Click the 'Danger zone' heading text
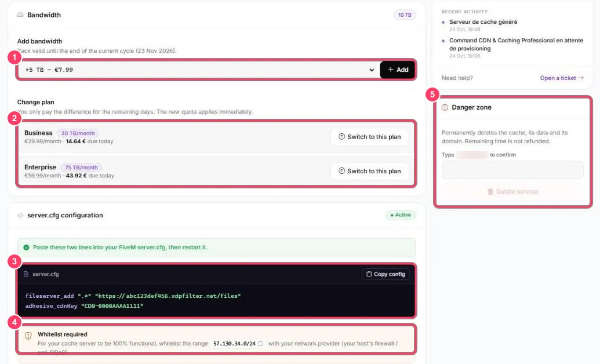This screenshot has width=600, height=364. 471,108
